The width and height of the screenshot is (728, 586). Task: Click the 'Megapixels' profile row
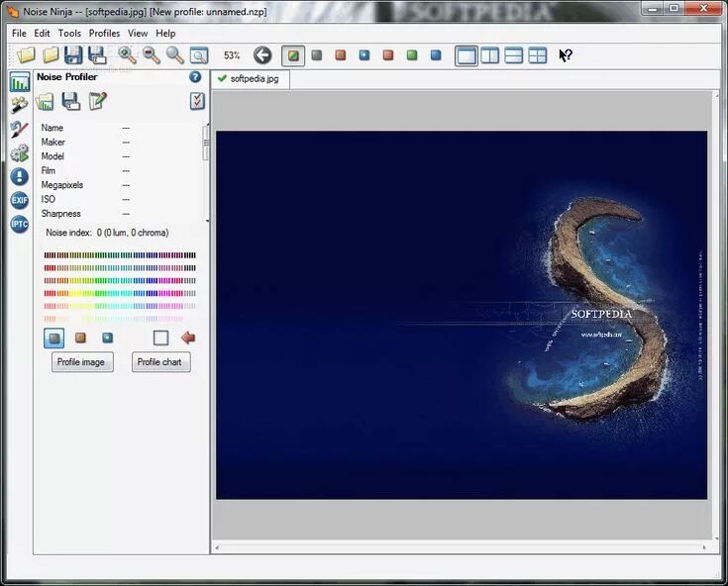click(86, 185)
